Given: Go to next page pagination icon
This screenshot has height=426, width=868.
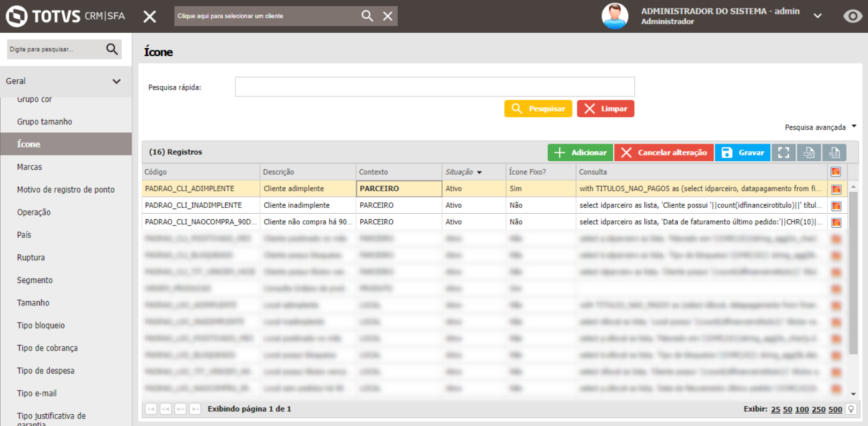Looking at the screenshot, I should click(181, 409).
